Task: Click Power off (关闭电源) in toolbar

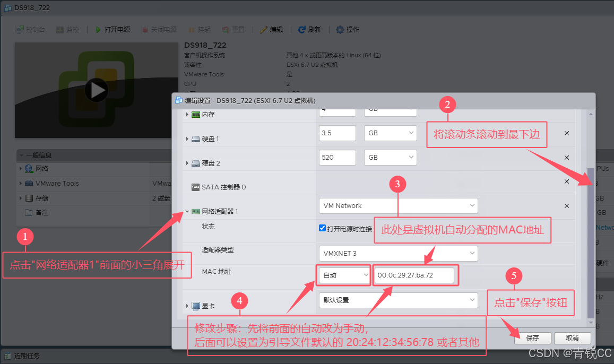Action: tap(159, 30)
